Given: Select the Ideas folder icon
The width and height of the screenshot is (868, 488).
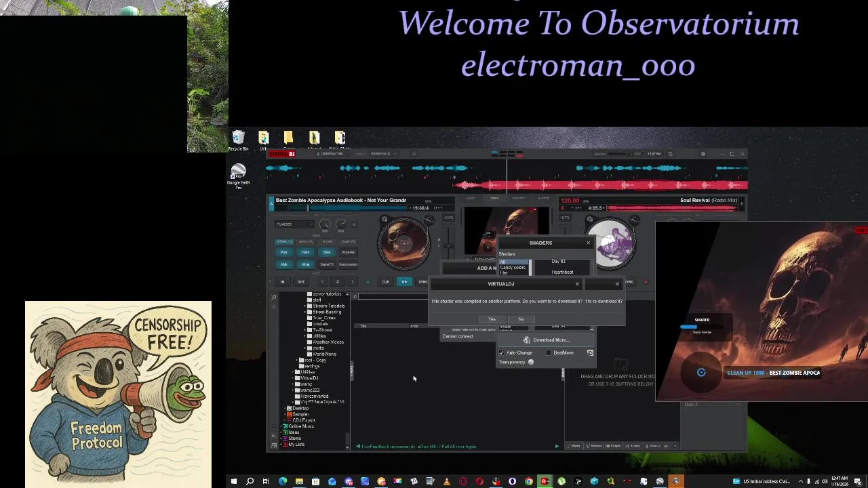Looking at the screenshot, I should (x=285, y=432).
